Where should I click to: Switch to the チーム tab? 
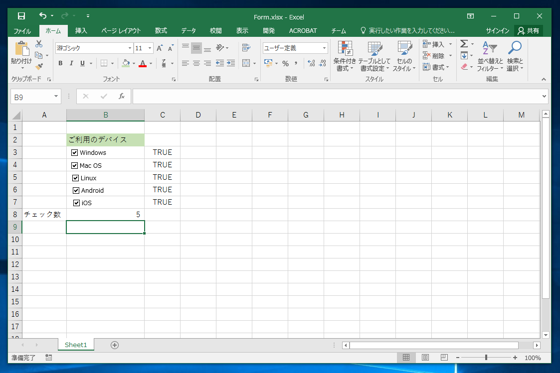338,31
